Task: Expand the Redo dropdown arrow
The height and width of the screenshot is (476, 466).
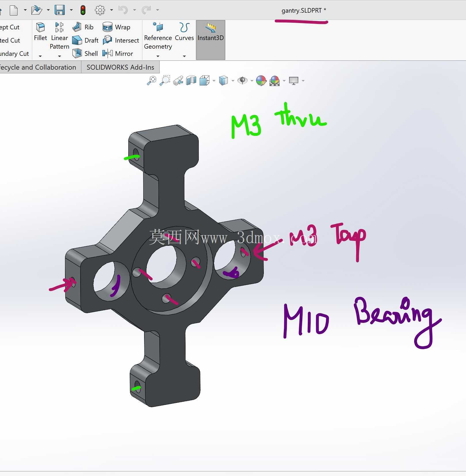Action: tap(157, 10)
